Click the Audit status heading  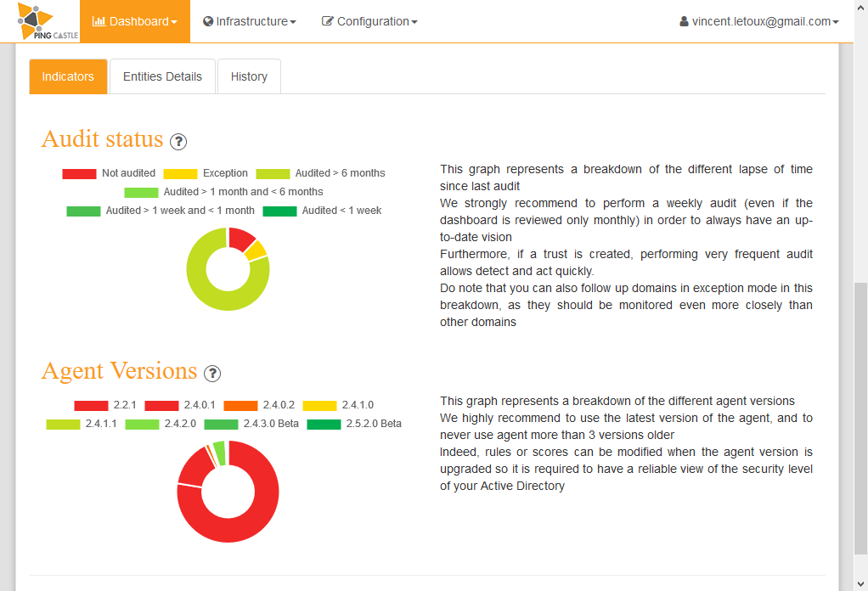click(103, 139)
